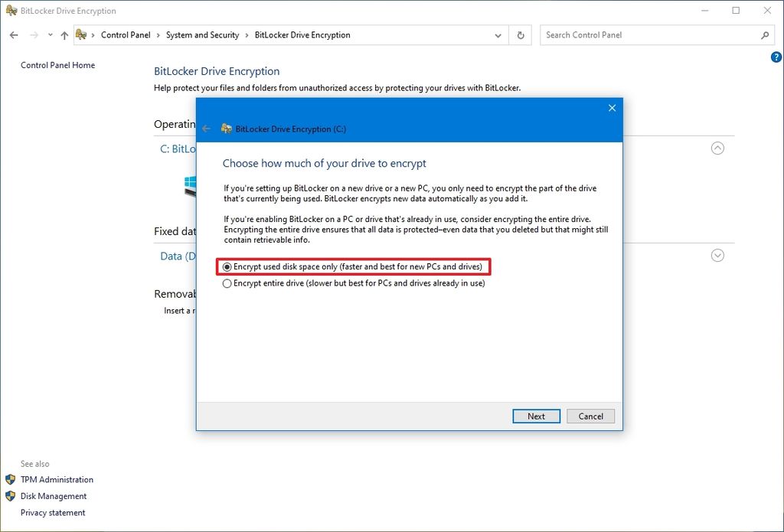Click the up one level arrow icon
This screenshot has width=784, height=532.
coord(64,34)
